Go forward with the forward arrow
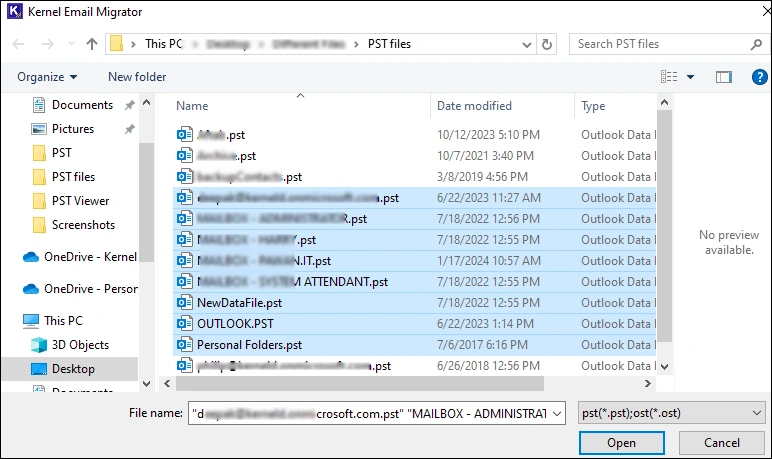Screen dimensions: 772x459 coord(47,44)
